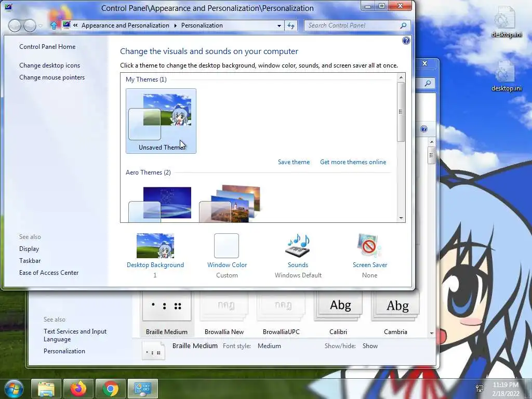The height and width of the screenshot is (399, 532).
Task: Click Control Panel icon at address bar start
Action: pos(66,25)
